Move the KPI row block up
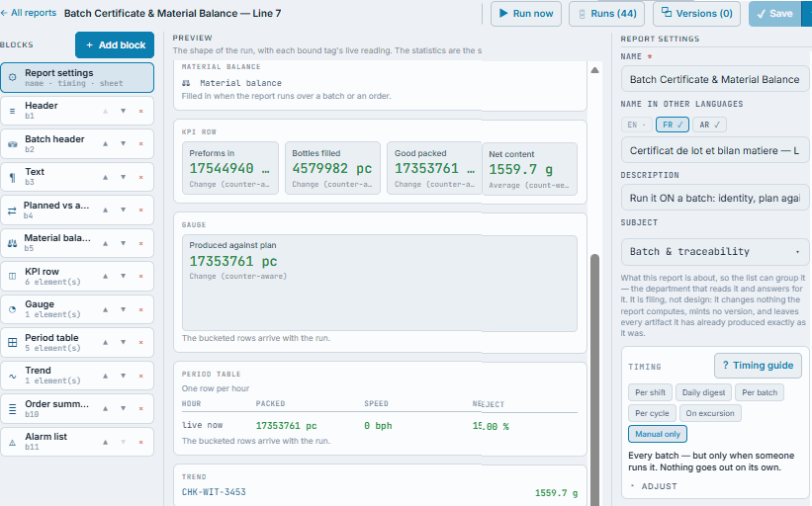Viewport: 812px width, 506px height. [105, 277]
